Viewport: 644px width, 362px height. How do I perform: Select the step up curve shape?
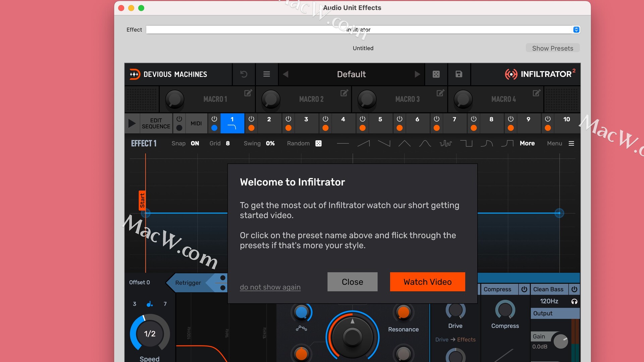click(x=507, y=143)
